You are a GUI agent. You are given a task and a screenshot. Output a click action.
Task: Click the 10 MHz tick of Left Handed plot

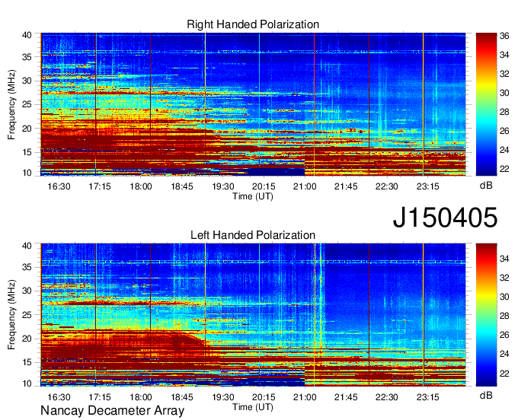point(27,383)
